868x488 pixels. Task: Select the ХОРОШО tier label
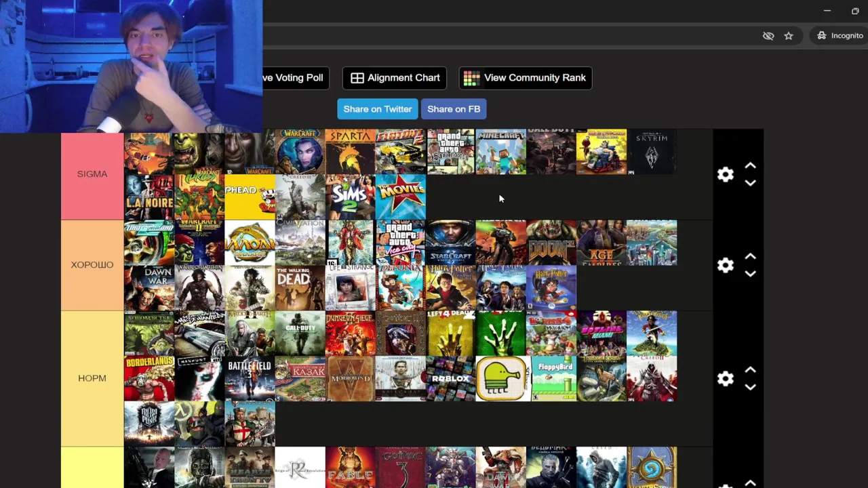tap(92, 265)
